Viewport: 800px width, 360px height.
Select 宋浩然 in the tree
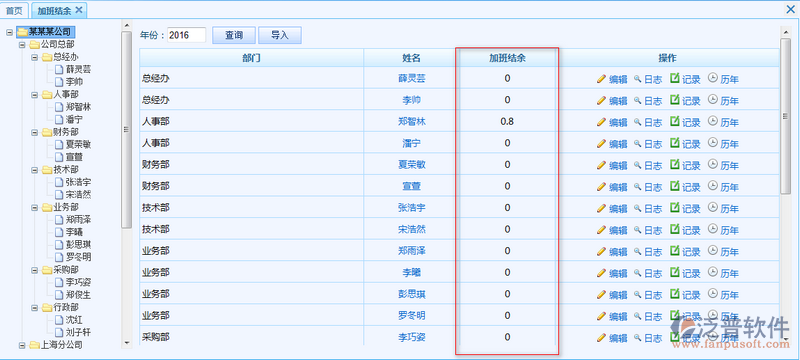pyautogui.click(x=79, y=194)
